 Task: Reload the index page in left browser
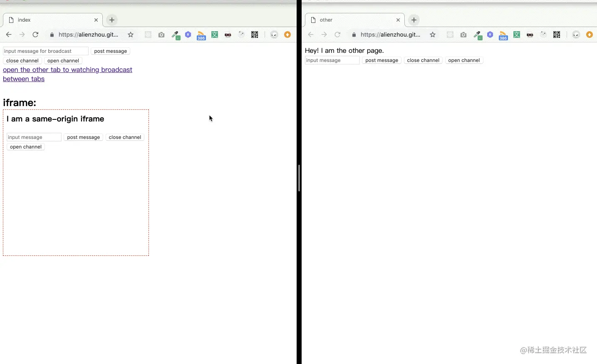pyautogui.click(x=35, y=35)
